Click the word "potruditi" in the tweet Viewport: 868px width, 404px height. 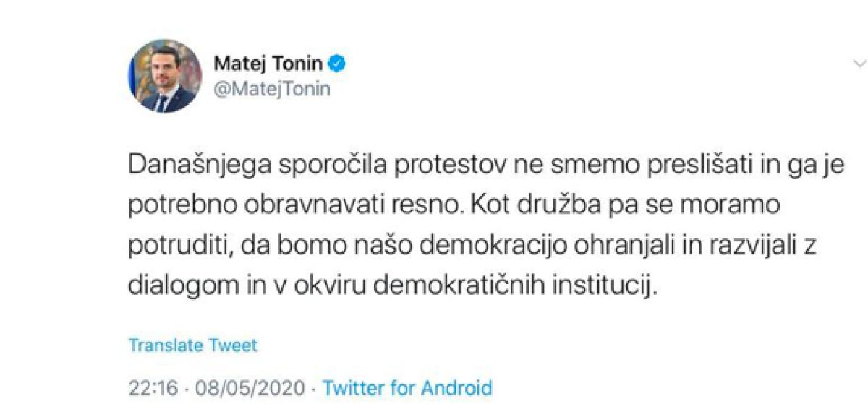pos(171,246)
